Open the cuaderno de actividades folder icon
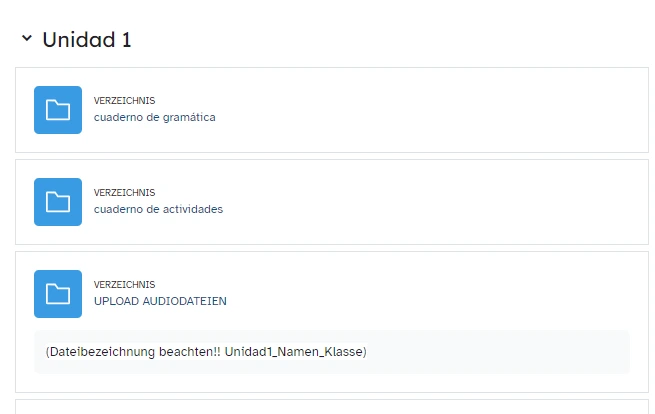Viewport: 655px width, 414px height. point(58,202)
